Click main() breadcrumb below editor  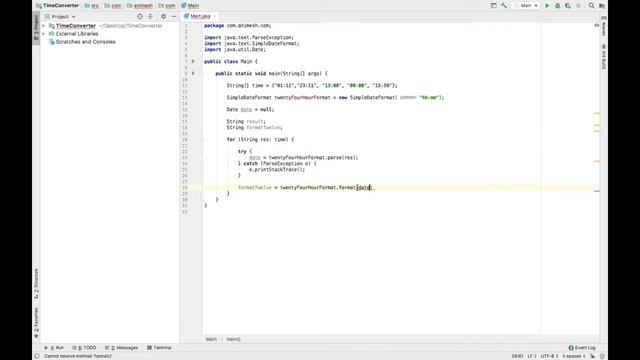click(233, 339)
